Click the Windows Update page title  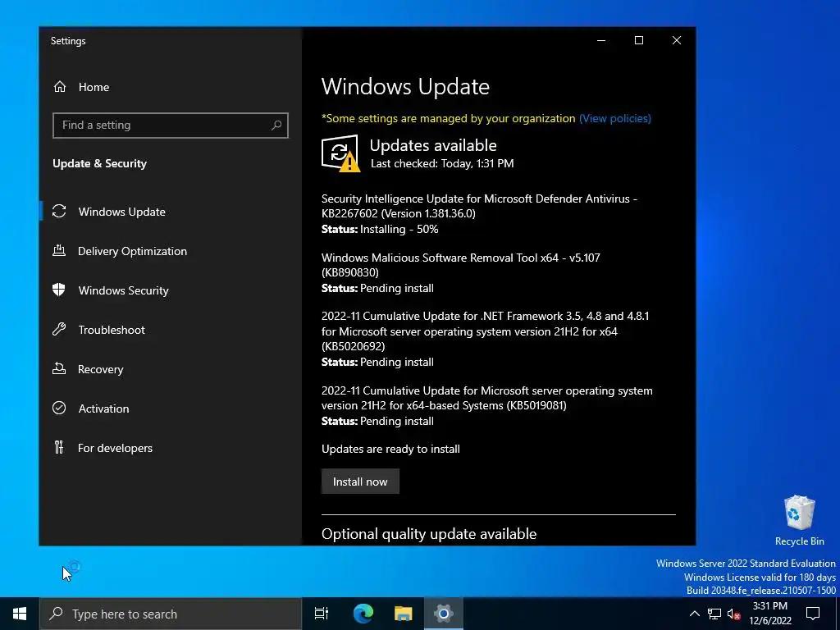coord(405,87)
